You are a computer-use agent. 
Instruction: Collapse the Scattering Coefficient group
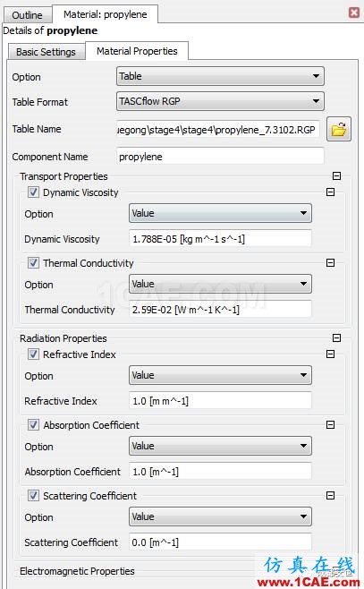pos(330,496)
